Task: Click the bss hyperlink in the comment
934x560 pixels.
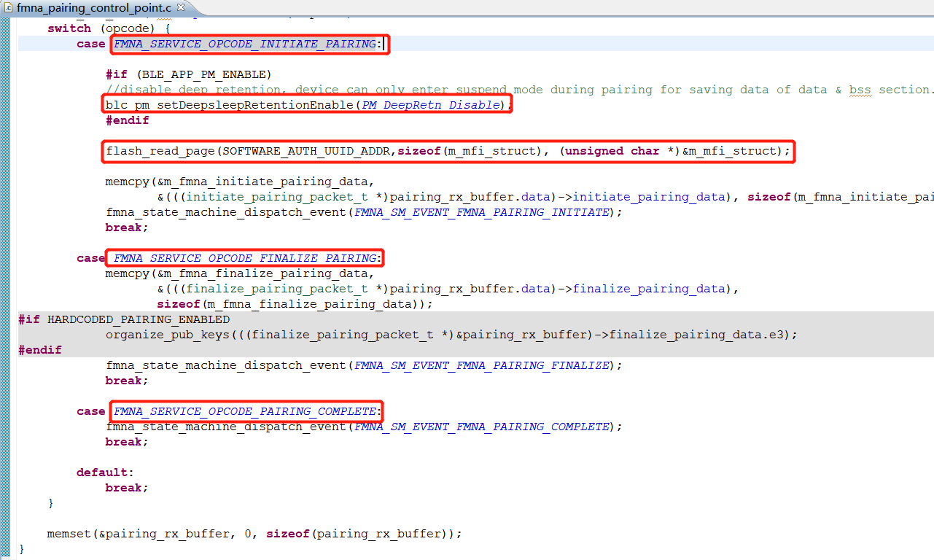Action: pos(859,89)
